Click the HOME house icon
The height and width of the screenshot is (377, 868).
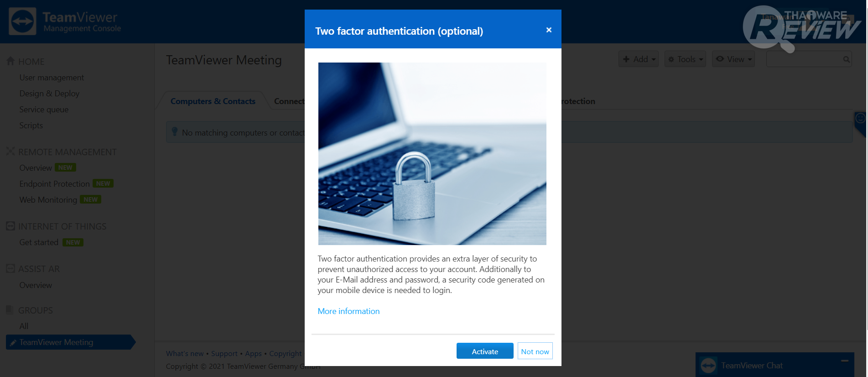coord(10,61)
